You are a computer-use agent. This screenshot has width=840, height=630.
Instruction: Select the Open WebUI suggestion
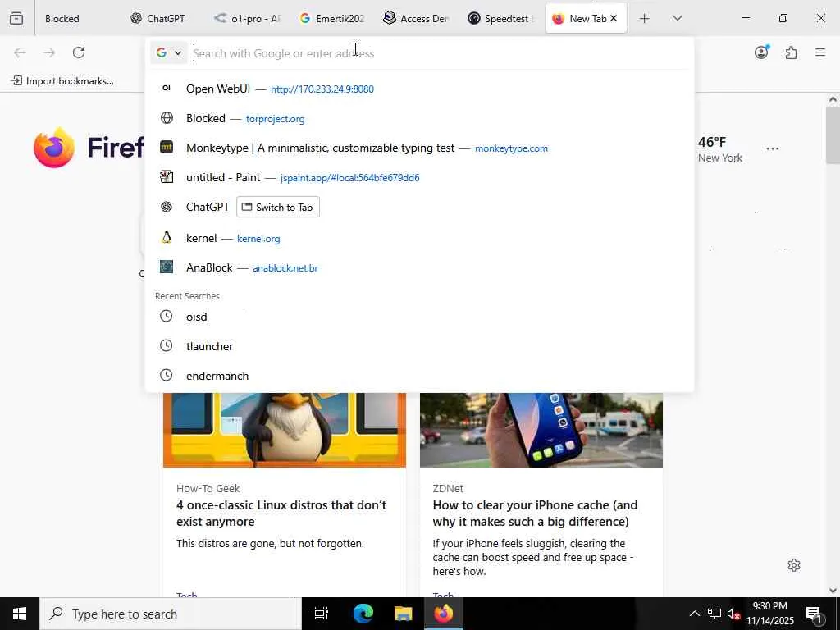click(419, 89)
